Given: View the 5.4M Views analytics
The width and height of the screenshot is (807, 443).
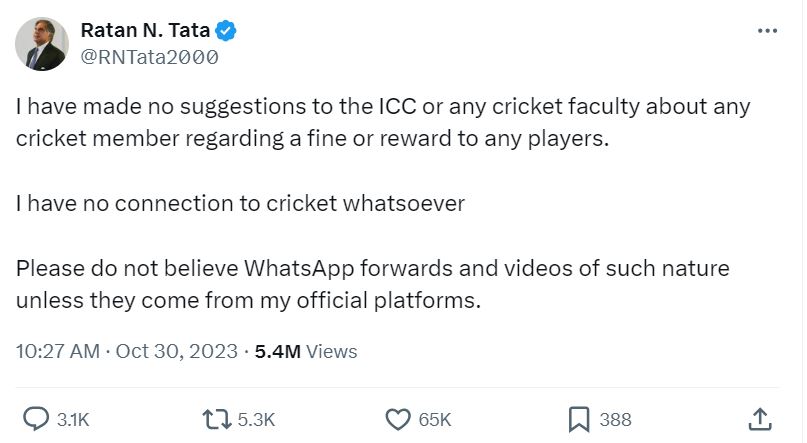Looking at the screenshot, I should [x=306, y=351].
